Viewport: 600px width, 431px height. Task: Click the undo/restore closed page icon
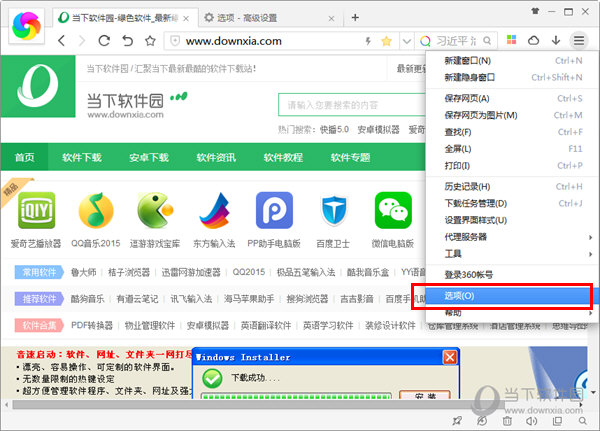pyautogui.click(x=127, y=41)
